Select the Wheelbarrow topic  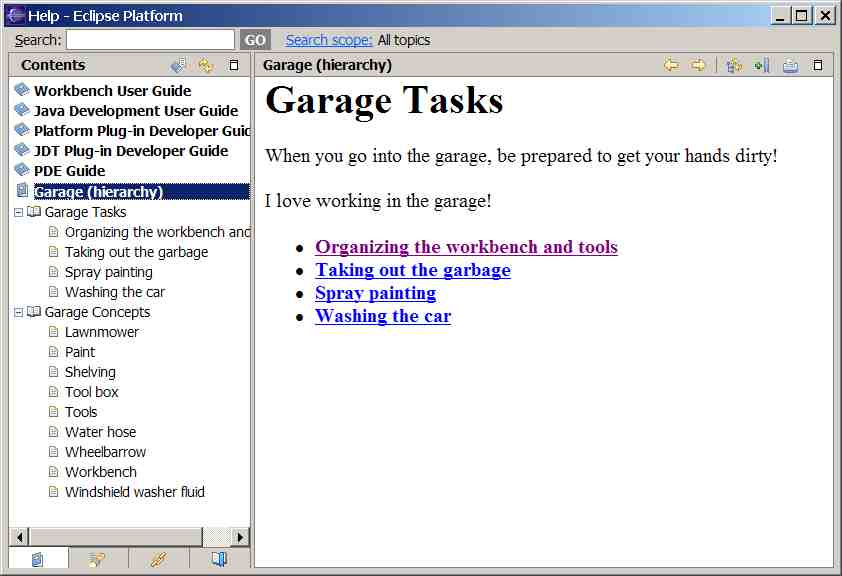click(105, 452)
